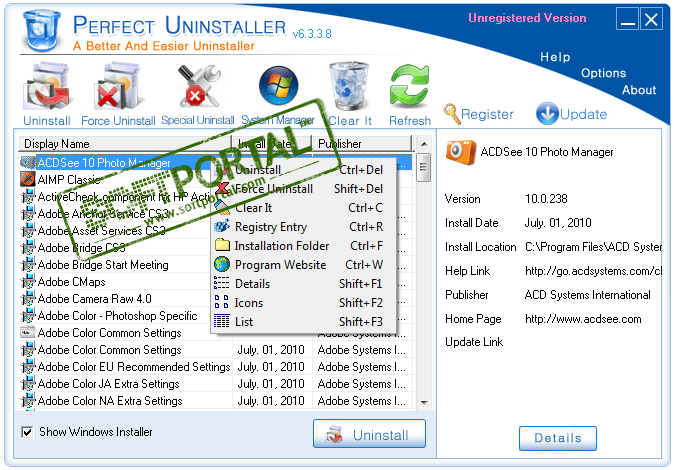Click the ACDSee camera icon in details panel
This screenshot has width=674, height=470.
461,152
